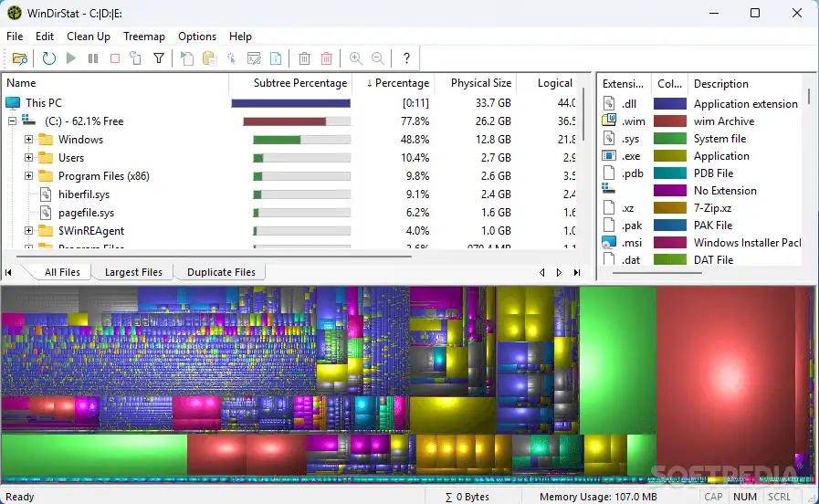Open help via the question mark icon
Image resolution: width=819 pixels, height=504 pixels.
[x=406, y=58]
